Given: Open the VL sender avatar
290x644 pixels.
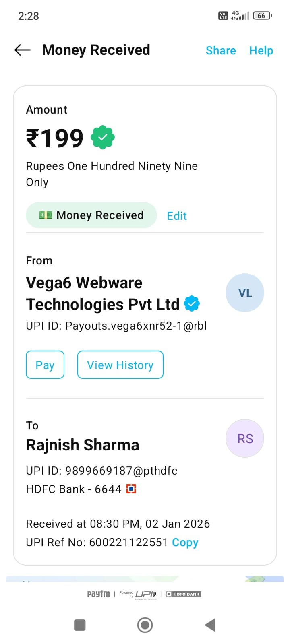Looking at the screenshot, I should click(x=244, y=293).
